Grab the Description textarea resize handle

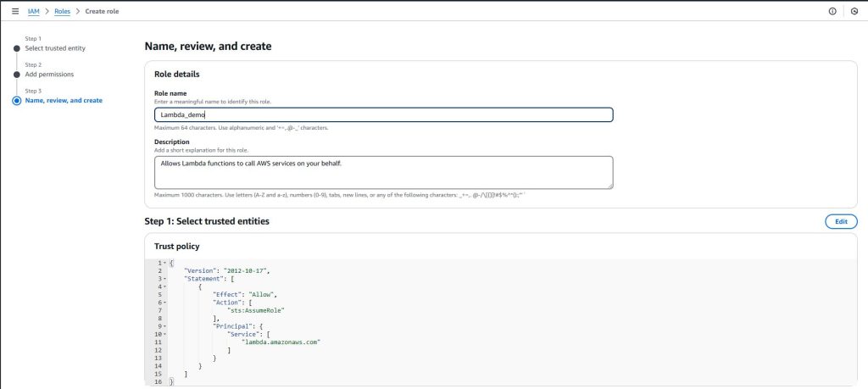(609, 186)
